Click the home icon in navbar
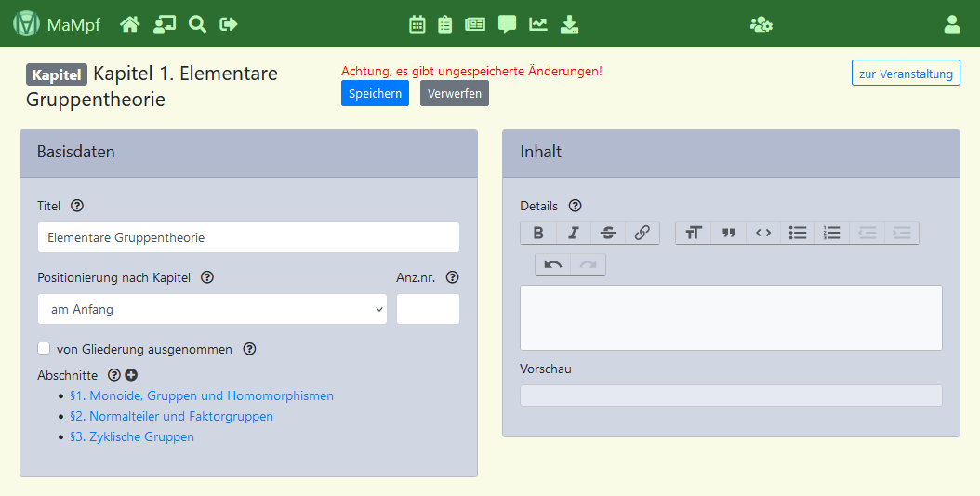 pos(129,24)
